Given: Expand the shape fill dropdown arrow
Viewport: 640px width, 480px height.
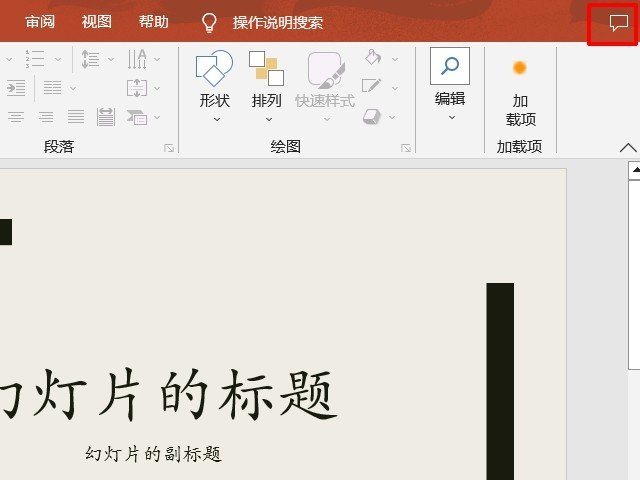Looking at the screenshot, I should point(395,60).
